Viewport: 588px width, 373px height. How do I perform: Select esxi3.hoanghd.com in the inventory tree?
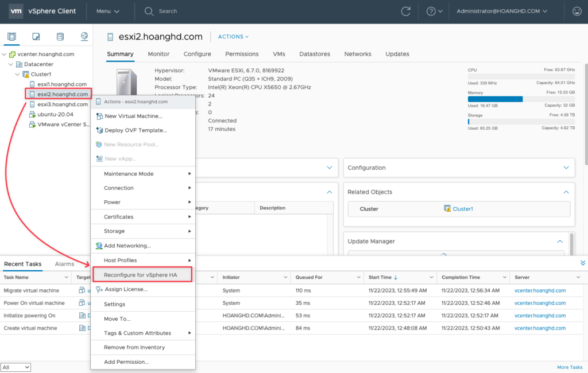click(x=63, y=104)
